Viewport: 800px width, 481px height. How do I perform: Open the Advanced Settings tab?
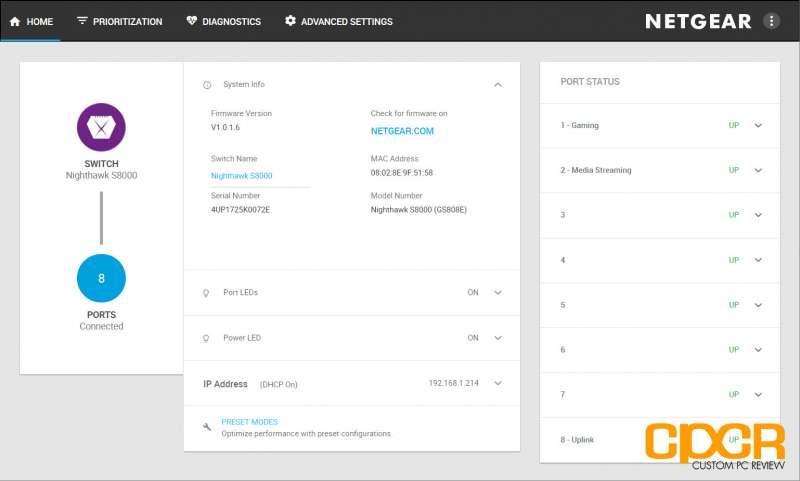pos(339,21)
